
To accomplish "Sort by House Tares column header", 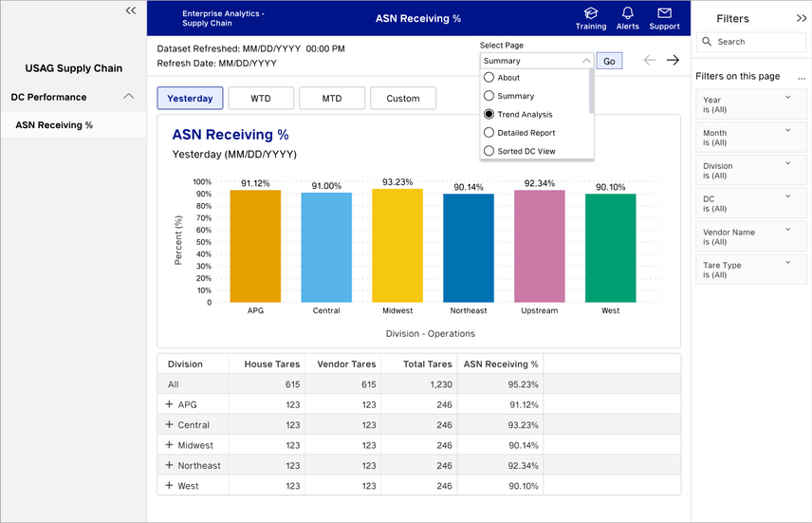I will point(272,364).
